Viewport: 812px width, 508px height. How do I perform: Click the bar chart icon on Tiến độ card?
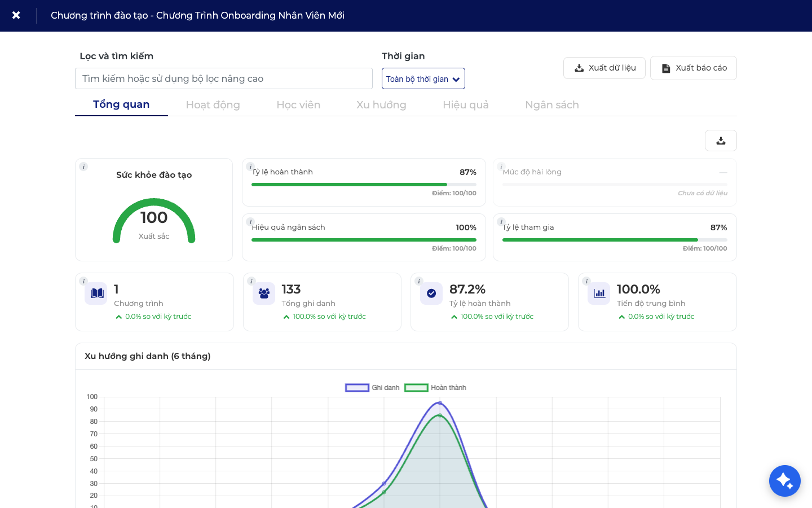coord(599,294)
